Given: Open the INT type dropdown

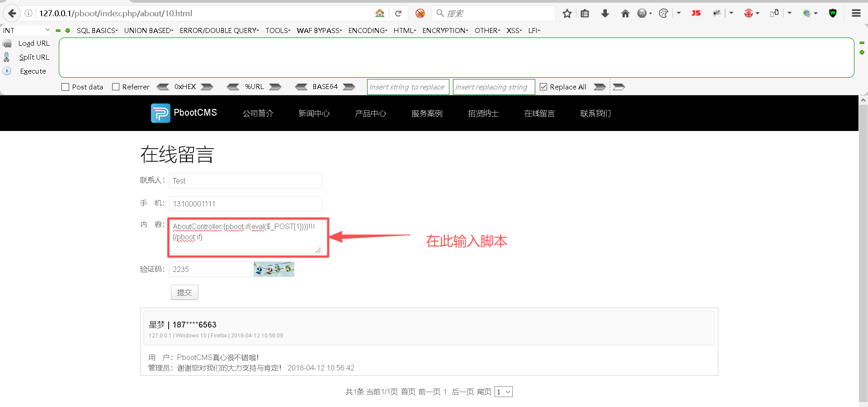Looking at the screenshot, I should click(26, 30).
